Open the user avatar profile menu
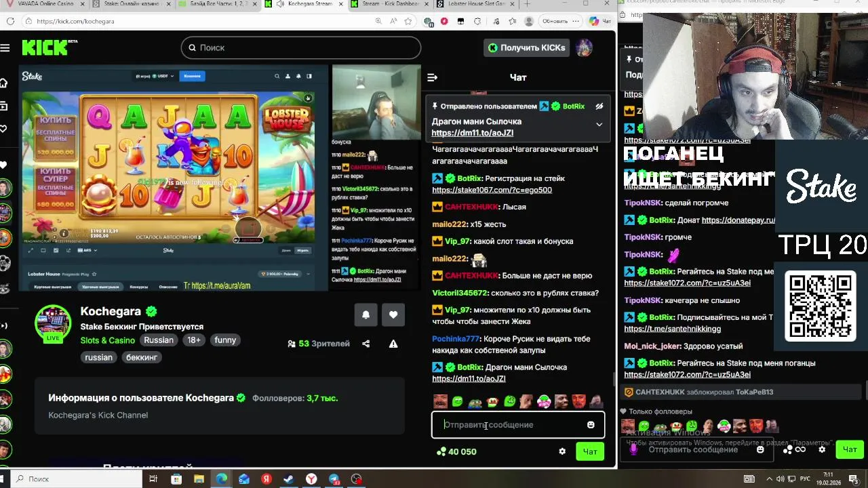868x488 pixels. click(x=585, y=47)
